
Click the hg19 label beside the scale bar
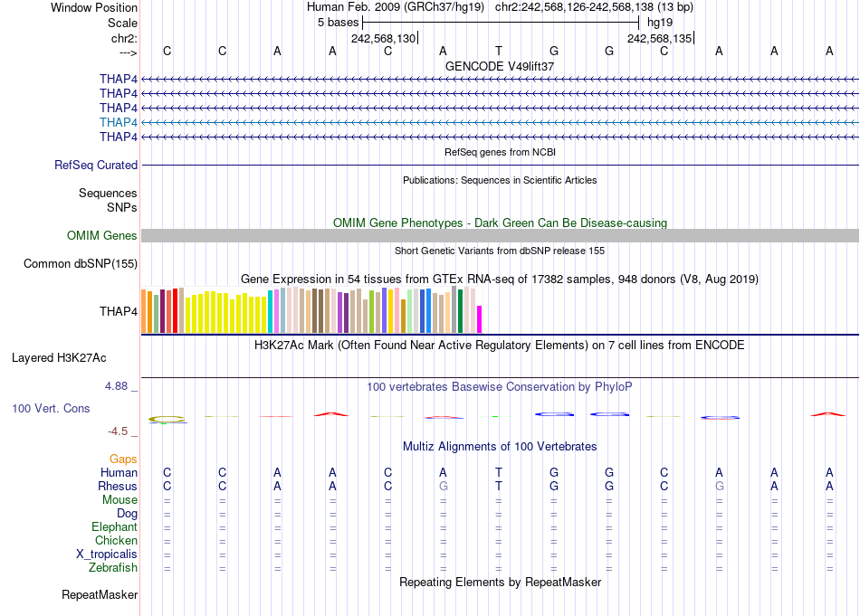[660, 23]
